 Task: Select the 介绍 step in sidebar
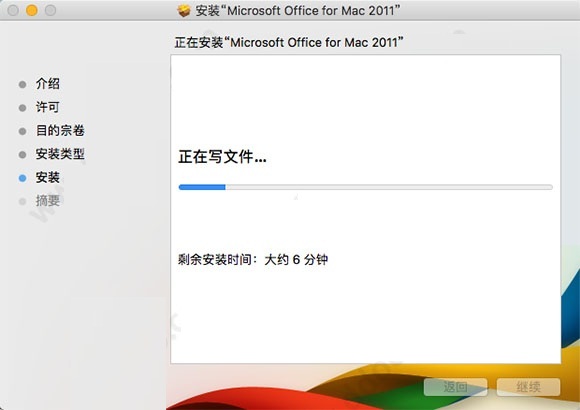(48, 84)
